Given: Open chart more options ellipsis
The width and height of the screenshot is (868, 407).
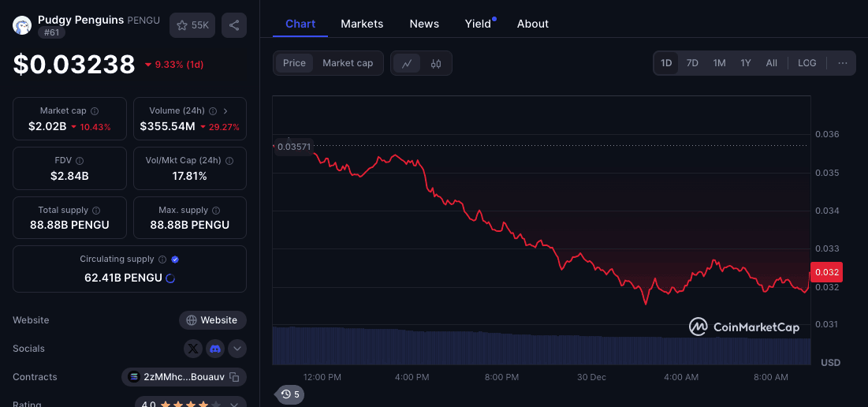Looking at the screenshot, I should pyautogui.click(x=843, y=63).
